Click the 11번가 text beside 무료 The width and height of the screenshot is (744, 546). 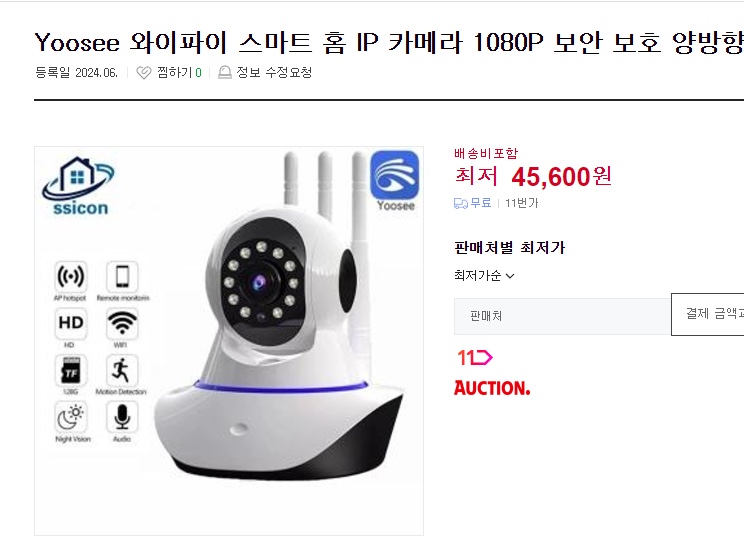pos(521,204)
